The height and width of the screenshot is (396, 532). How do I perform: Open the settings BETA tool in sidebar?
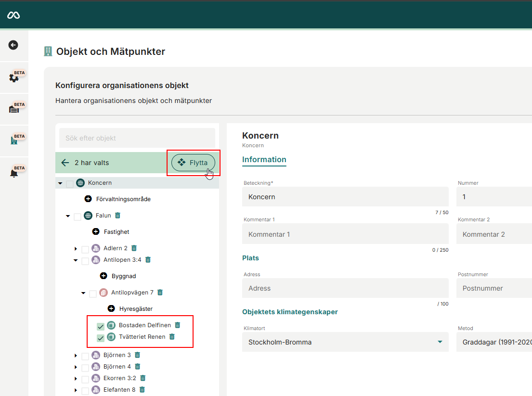tap(14, 78)
